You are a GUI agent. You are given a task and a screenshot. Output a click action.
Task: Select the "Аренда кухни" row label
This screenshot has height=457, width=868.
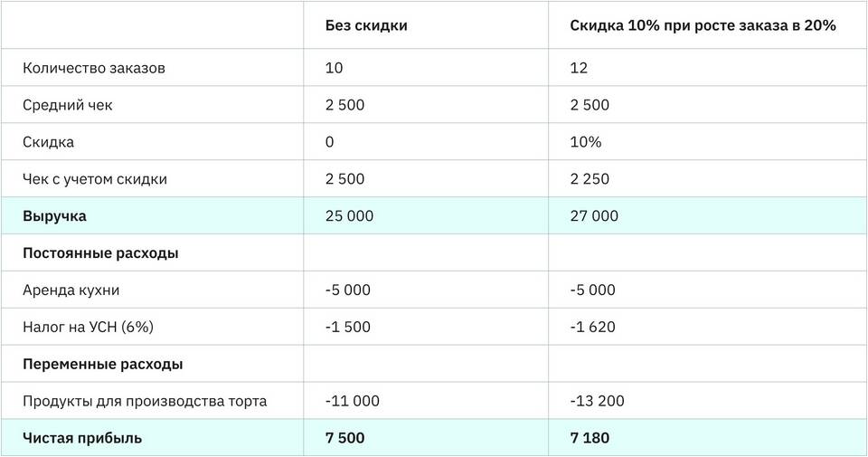[71, 290]
